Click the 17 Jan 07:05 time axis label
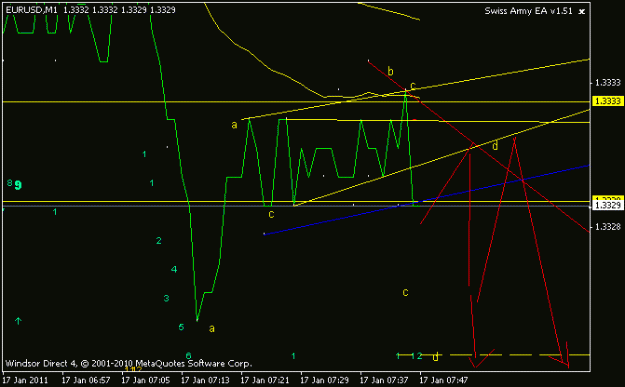 click(145, 380)
